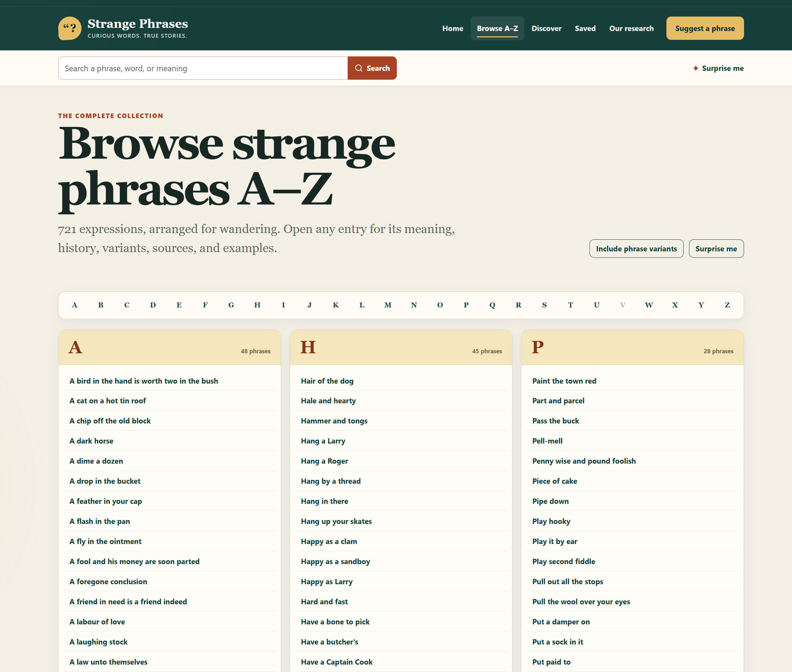Jump to letter I in the alphabet index

point(284,305)
